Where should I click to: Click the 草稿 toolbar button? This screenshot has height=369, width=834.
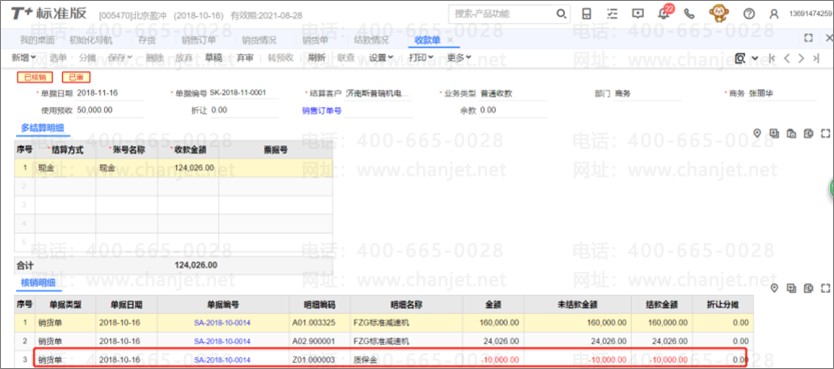tap(213, 57)
